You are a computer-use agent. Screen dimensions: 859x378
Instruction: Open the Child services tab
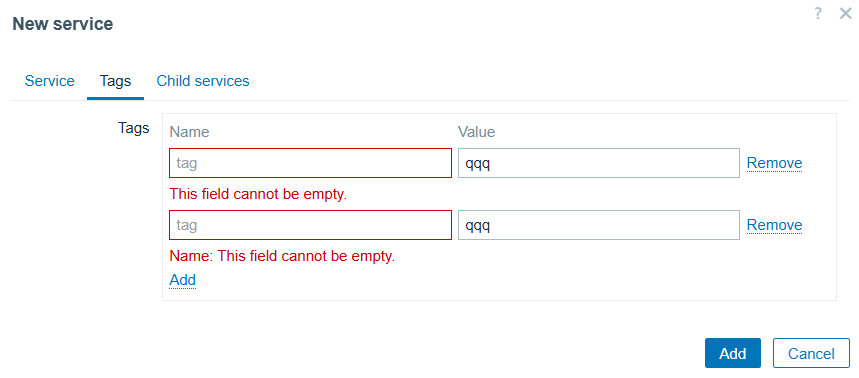(203, 81)
